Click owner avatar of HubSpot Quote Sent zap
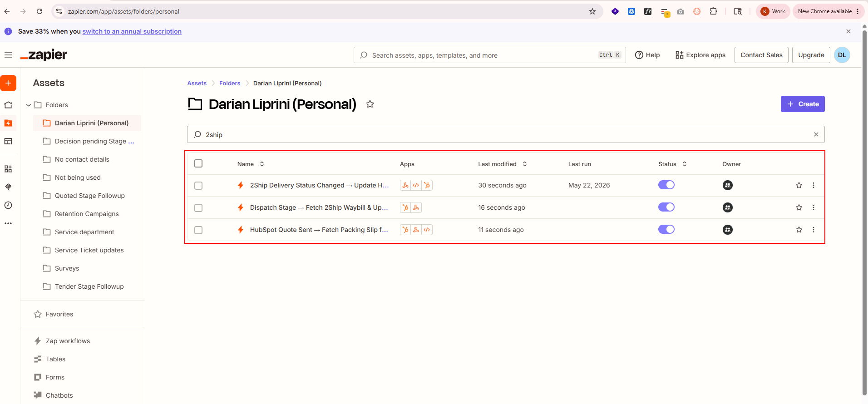Screen dimensions: 868x404 click(x=728, y=230)
